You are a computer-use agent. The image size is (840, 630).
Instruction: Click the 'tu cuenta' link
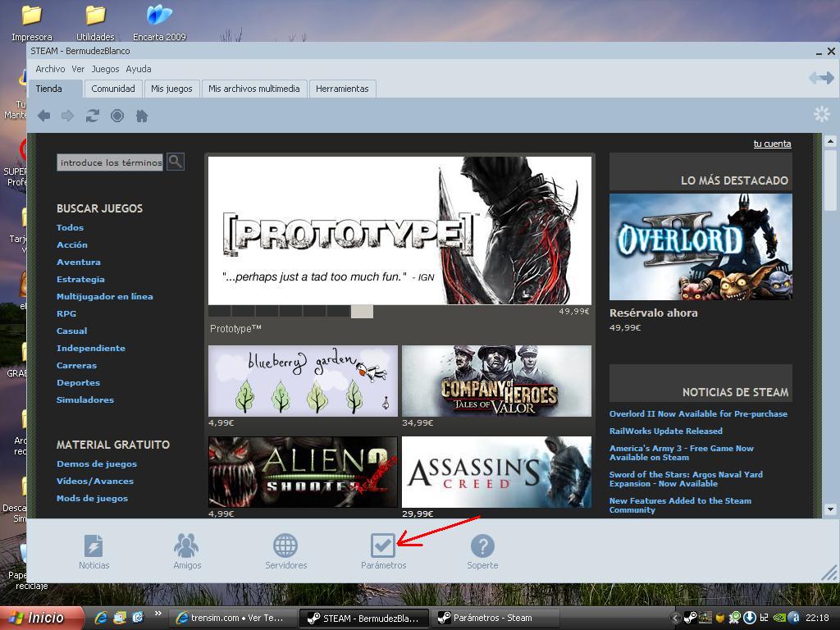(x=772, y=144)
